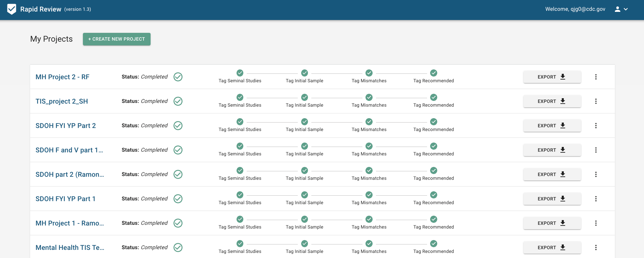Open TIS_project 2_SH project
644x258 pixels.
click(62, 101)
